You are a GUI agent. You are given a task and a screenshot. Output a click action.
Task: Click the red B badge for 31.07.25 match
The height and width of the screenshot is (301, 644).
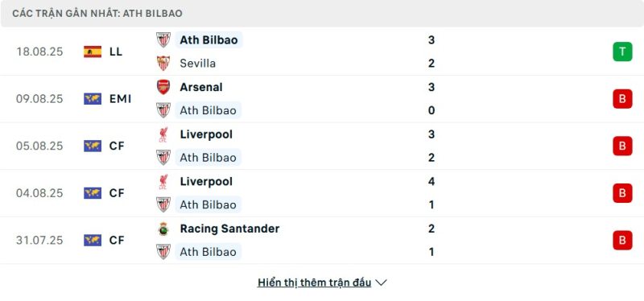point(622,240)
